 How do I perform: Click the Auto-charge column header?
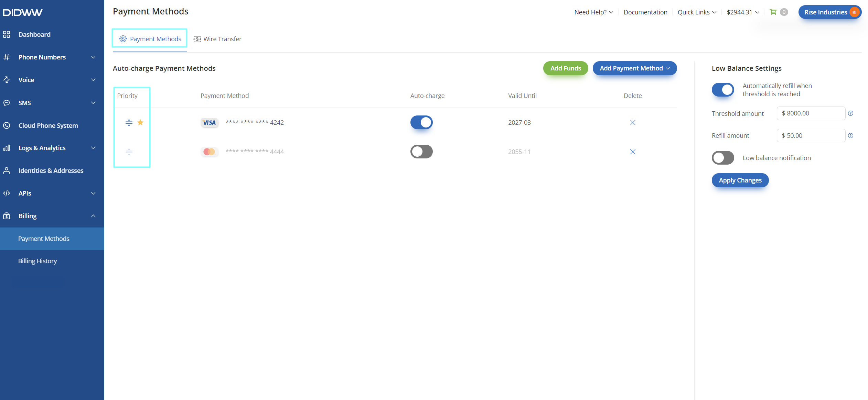click(427, 96)
